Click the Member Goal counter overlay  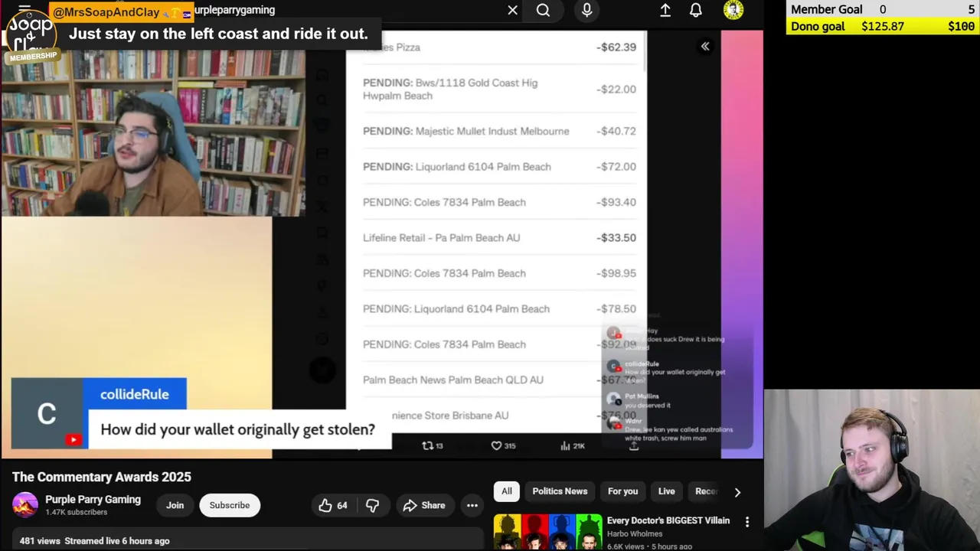click(882, 9)
